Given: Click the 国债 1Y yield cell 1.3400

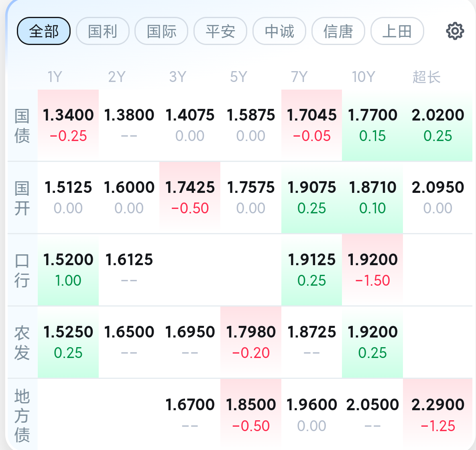Looking at the screenshot, I should [x=68, y=125].
